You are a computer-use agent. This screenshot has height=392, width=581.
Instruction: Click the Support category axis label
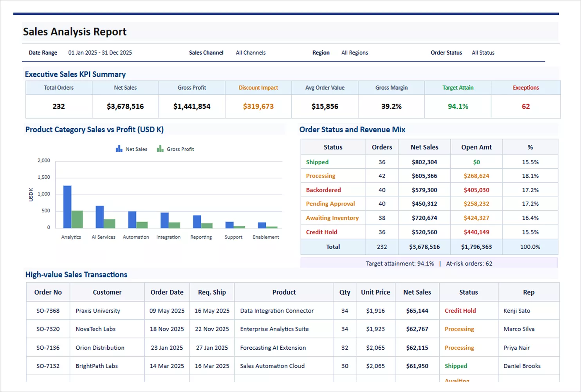(233, 237)
